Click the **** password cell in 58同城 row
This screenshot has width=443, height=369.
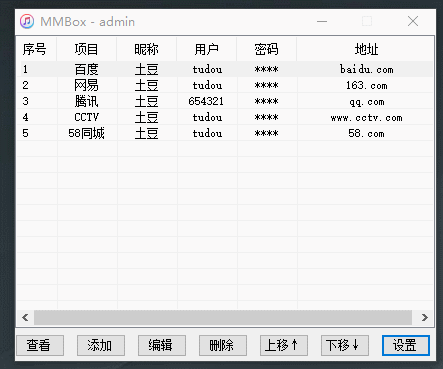pos(267,133)
